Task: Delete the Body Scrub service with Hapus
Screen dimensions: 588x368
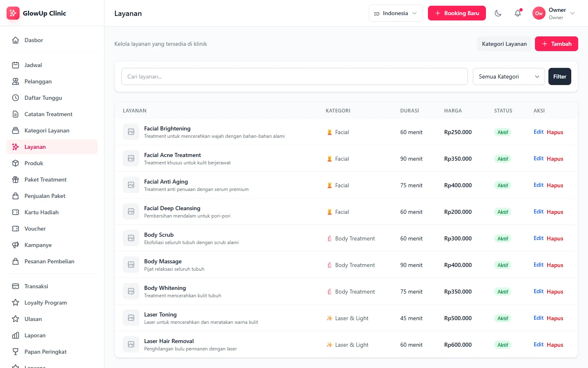Action: coord(555,238)
